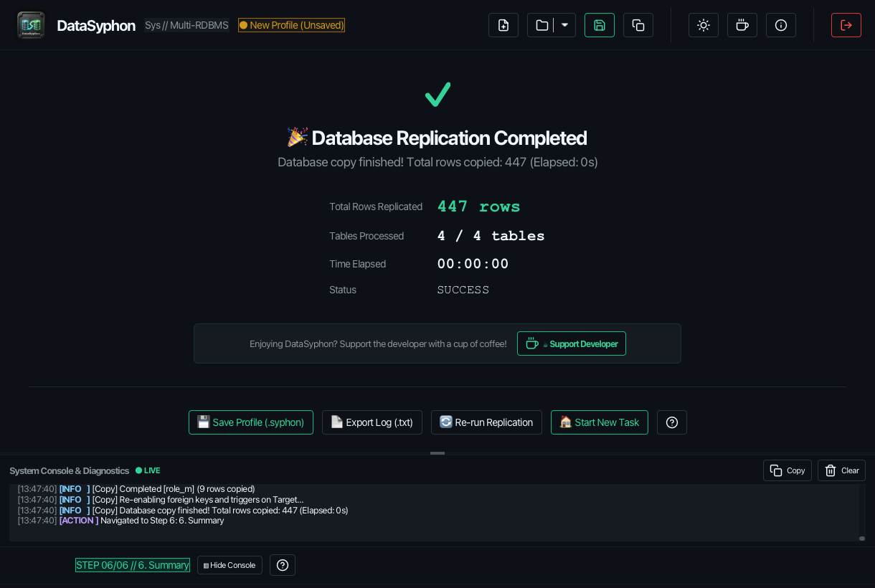Click the STEP 06/06 Summary step label
875x588 pixels.
point(133,565)
